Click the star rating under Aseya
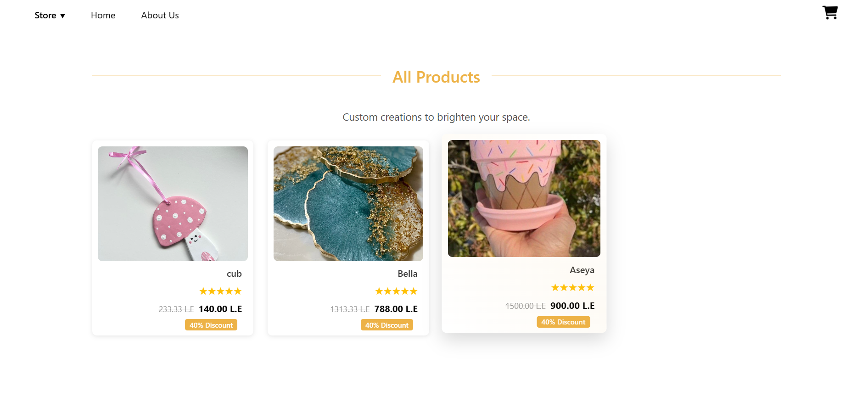 point(573,288)
